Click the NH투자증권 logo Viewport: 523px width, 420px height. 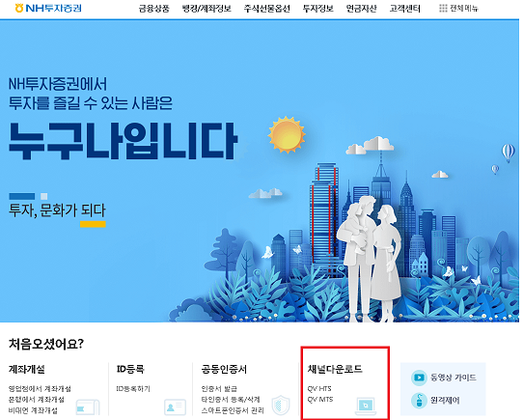[x=48, y=8]
